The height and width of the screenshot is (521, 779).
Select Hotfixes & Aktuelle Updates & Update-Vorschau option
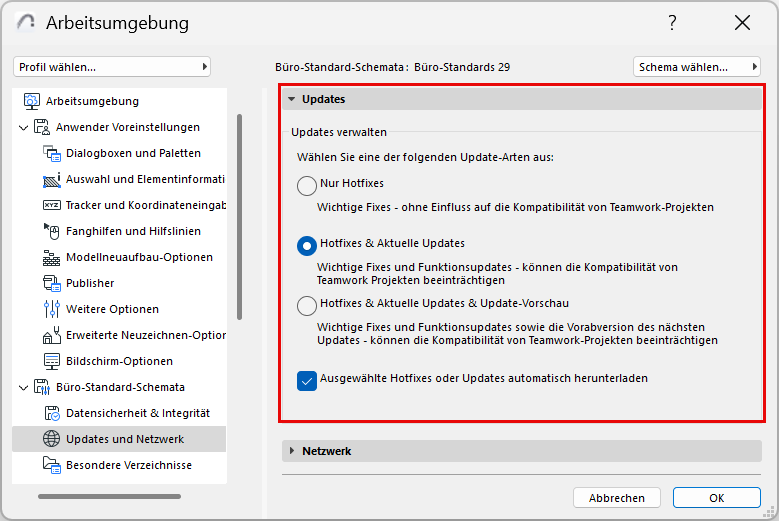(x=307, y=306)
